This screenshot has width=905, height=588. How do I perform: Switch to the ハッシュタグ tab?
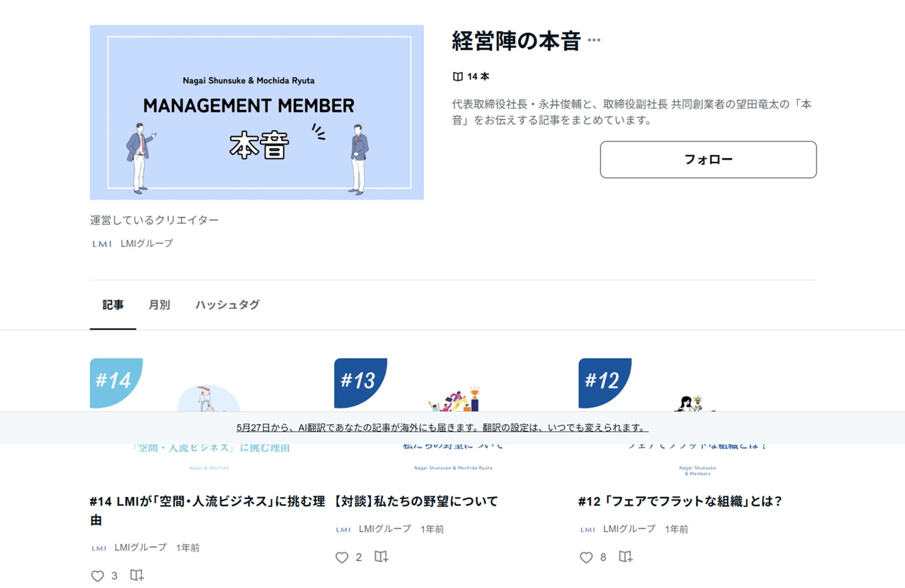(227, 305)
